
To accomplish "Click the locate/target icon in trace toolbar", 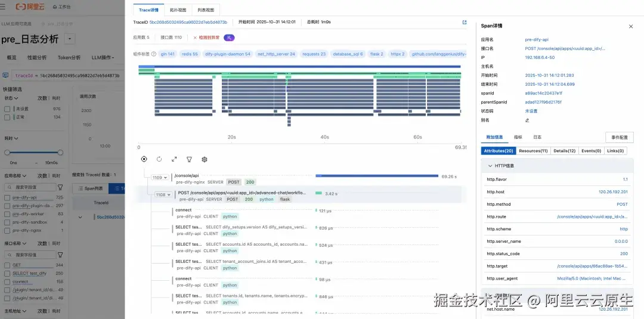I will click(144, 159).
